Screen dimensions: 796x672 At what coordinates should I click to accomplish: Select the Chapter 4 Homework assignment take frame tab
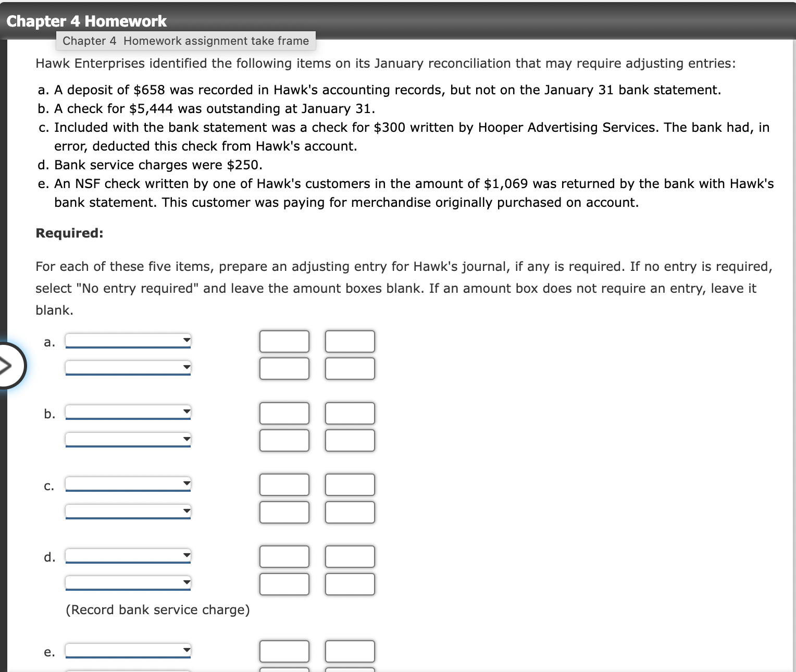[x=186, y=41]
